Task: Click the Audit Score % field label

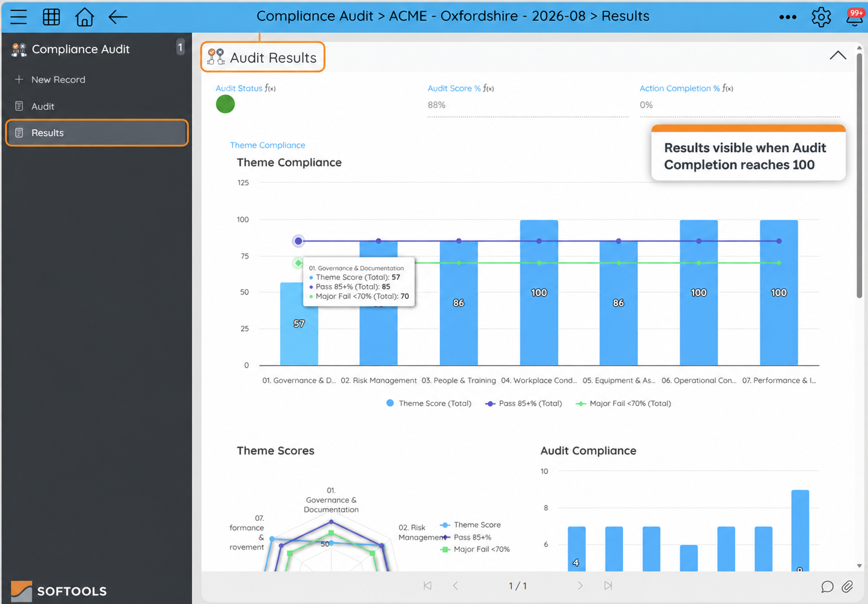Action: click(454, 88)
